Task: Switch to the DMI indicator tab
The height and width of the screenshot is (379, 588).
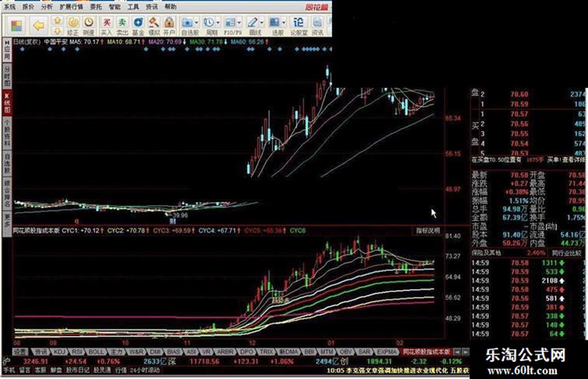Action: (156, 352)
